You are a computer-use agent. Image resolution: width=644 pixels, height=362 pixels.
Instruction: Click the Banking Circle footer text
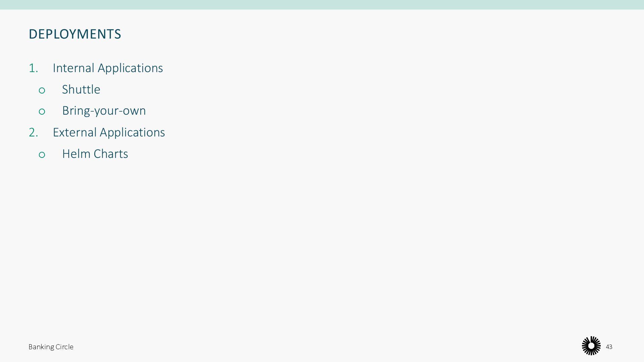[x=51, y=347]
